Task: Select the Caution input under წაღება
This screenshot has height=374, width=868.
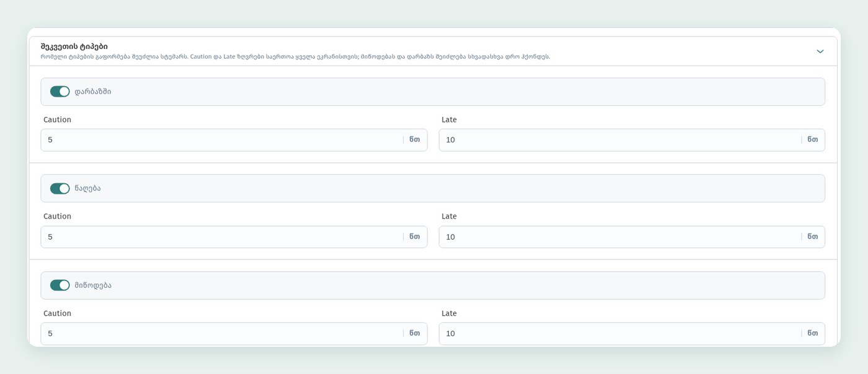Action: point(234,237)
